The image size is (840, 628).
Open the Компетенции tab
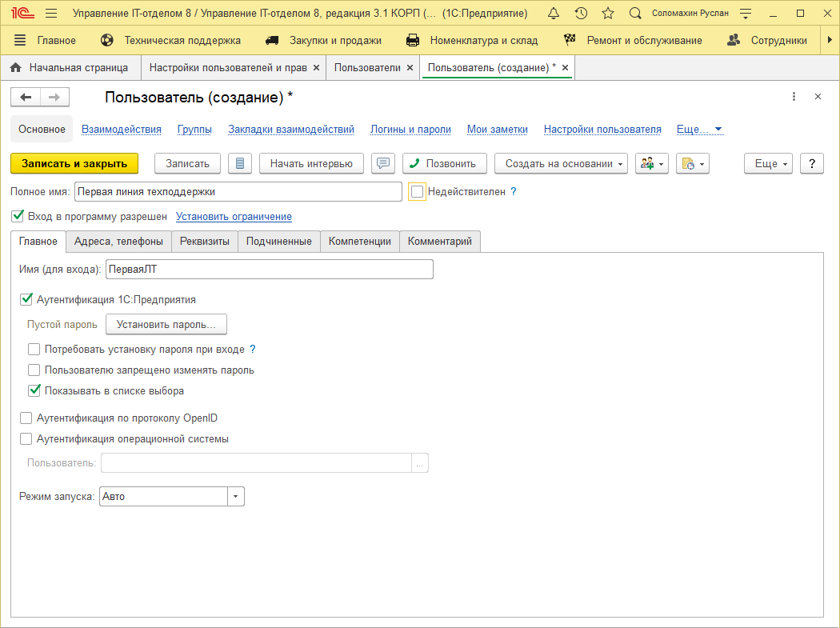pyautogui.click(x=359, y=241)
